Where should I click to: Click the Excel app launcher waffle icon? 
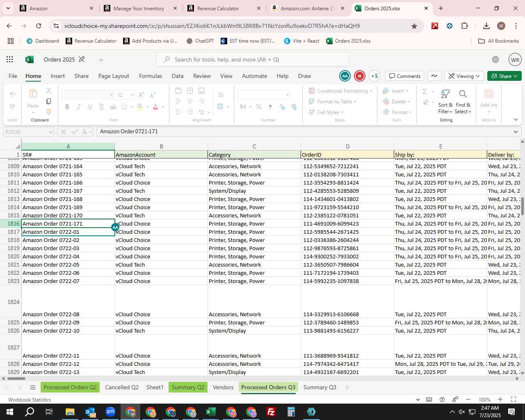10,59
